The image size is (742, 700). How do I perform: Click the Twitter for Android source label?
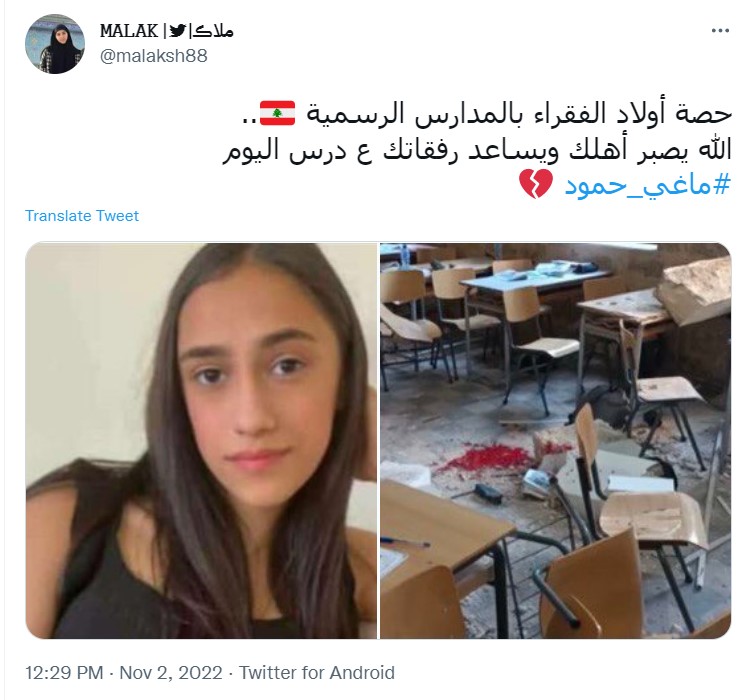pyautogui.click(x=317, y=673)
